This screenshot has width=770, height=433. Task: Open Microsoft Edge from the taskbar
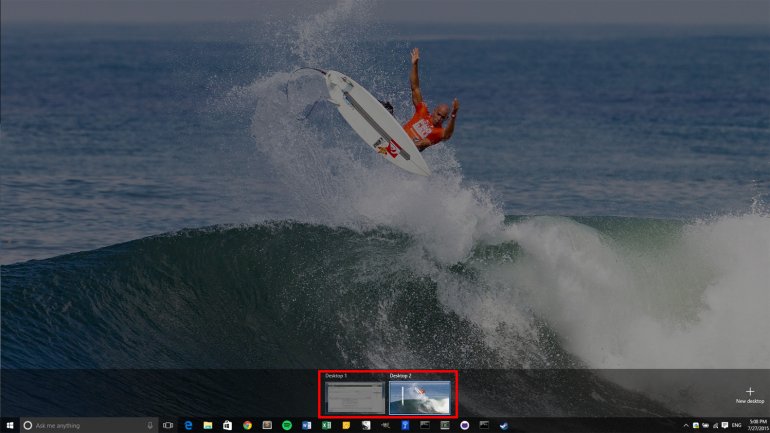(x=188, y=425)
